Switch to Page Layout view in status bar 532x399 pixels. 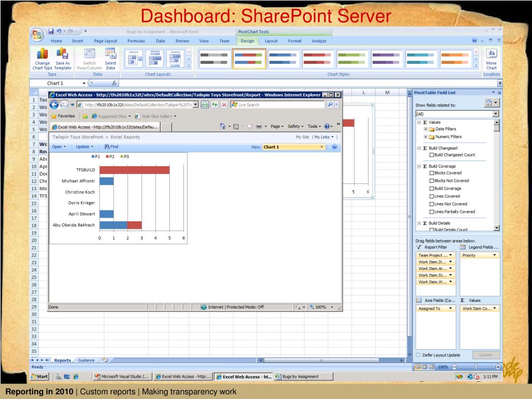coord(425,367)
